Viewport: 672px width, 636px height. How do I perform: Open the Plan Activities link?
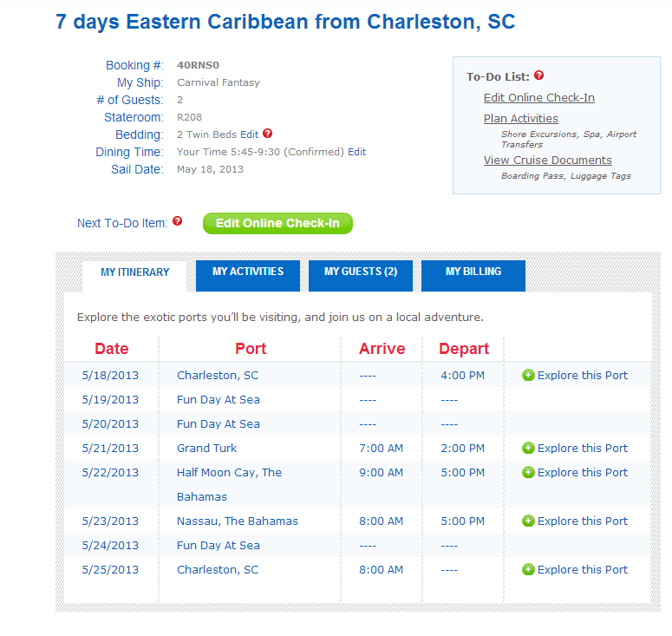click(520, 119)
